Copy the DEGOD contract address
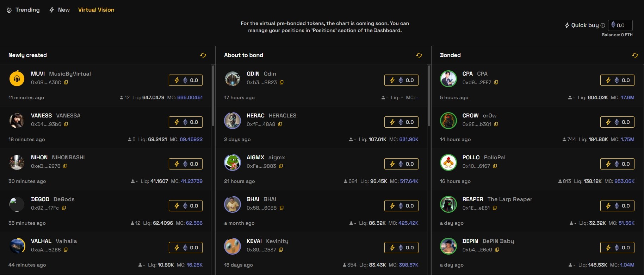The width and height of the screenshot is (644, 275). (64, 208)
